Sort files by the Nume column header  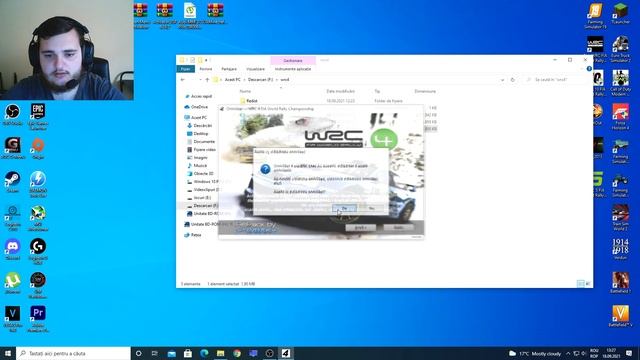point(245,91)
